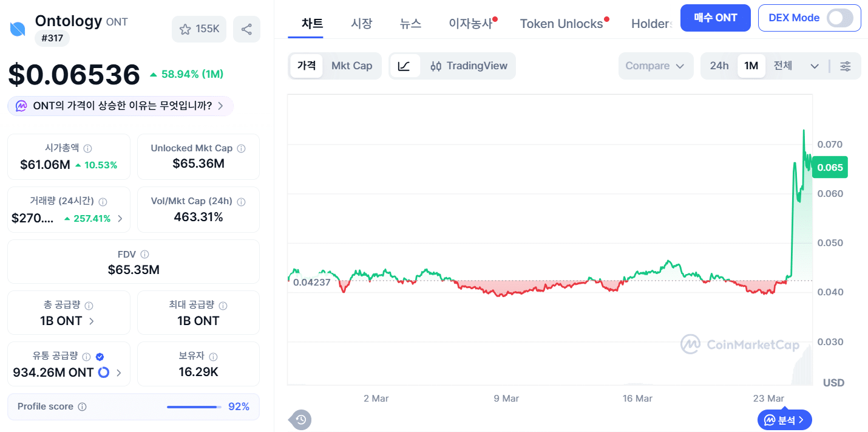The image size is (868, 432).
Task: Switch chart to Mkt Cap view
Action: click(x=352, y=66)
